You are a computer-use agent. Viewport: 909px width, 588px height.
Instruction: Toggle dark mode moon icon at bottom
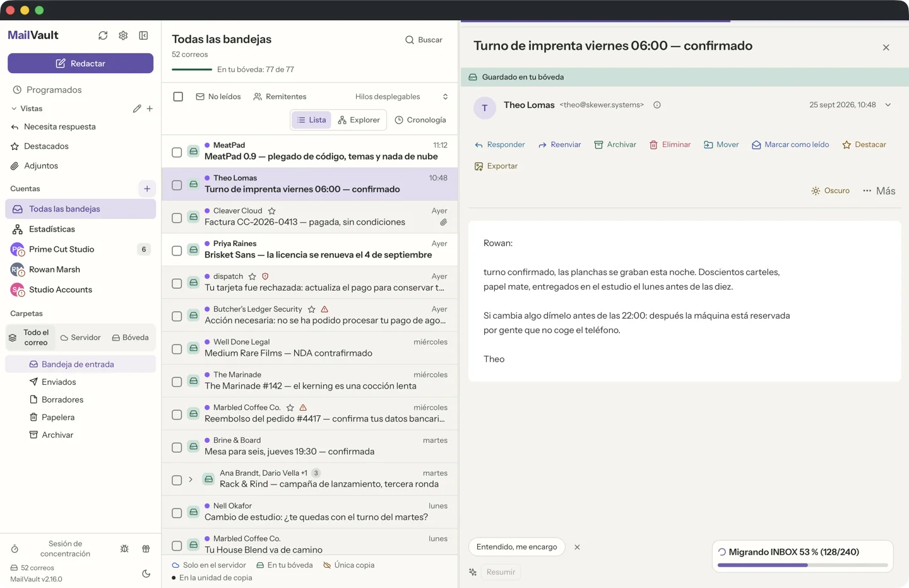coord(146,573)
